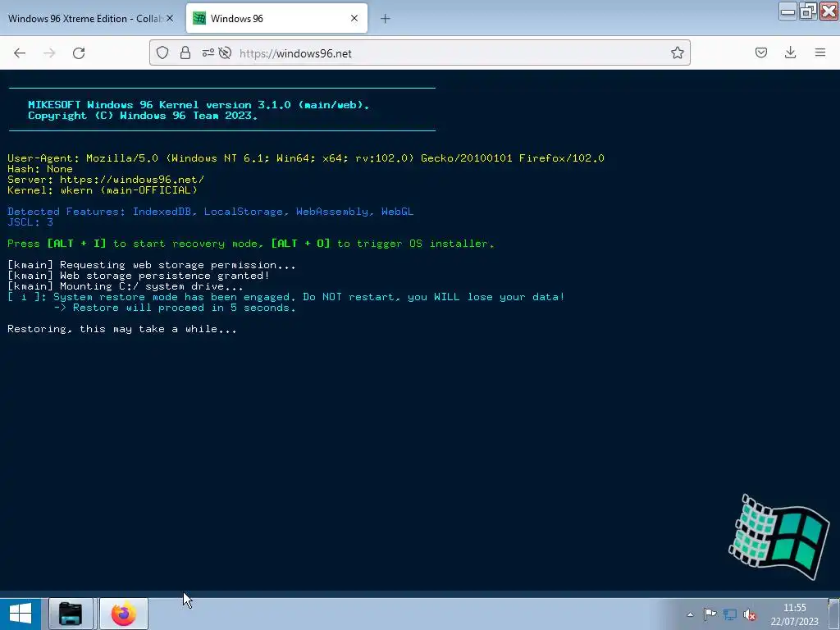This screenshot has width=840, height=630.
Task: Click the "Kernel: wkern (main-OFFICIAL)" line
Action: (x=103, y=190)
